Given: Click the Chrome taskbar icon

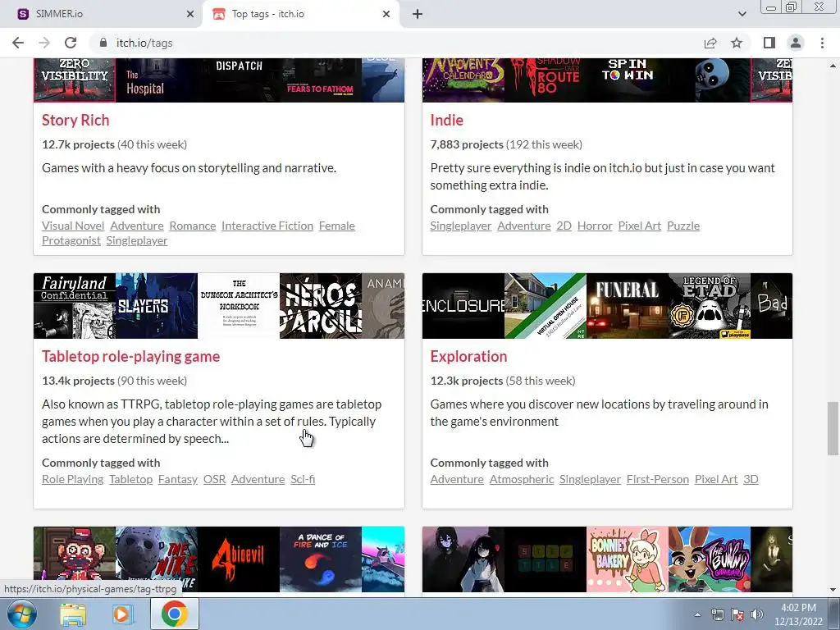Looking at the screenshot, I should pos(174,614).
